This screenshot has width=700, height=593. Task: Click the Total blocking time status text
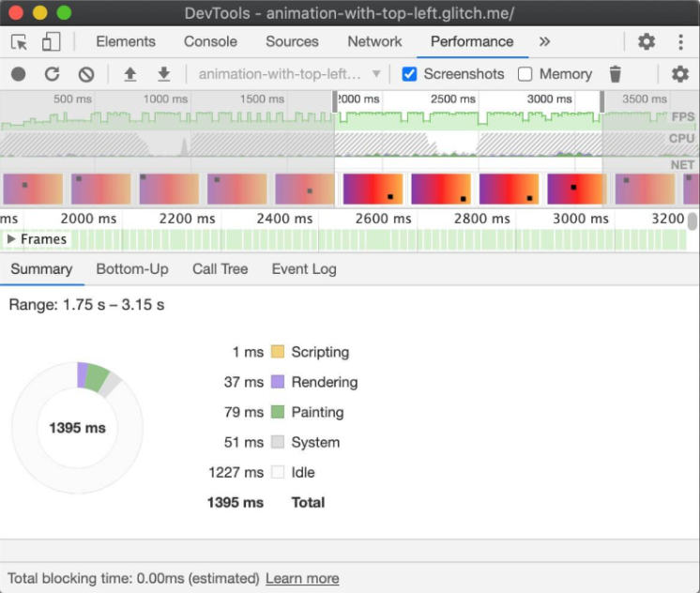tap(133, 578)
